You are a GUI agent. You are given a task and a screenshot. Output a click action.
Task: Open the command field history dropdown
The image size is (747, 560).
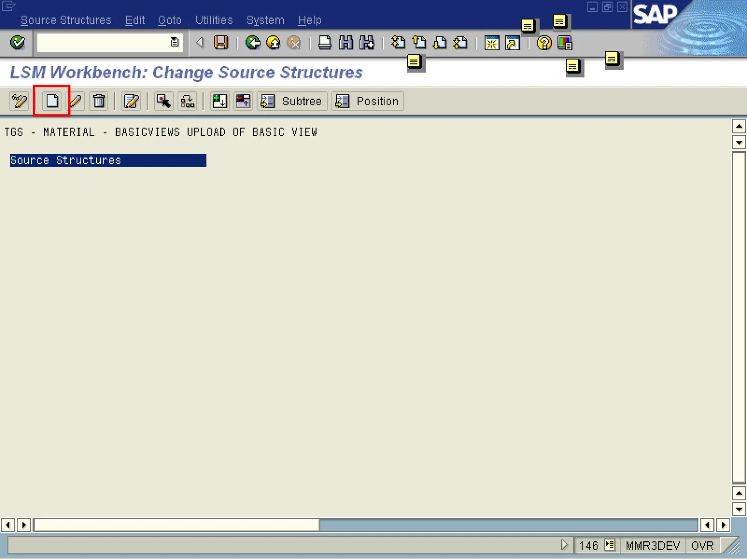(175, 43)
